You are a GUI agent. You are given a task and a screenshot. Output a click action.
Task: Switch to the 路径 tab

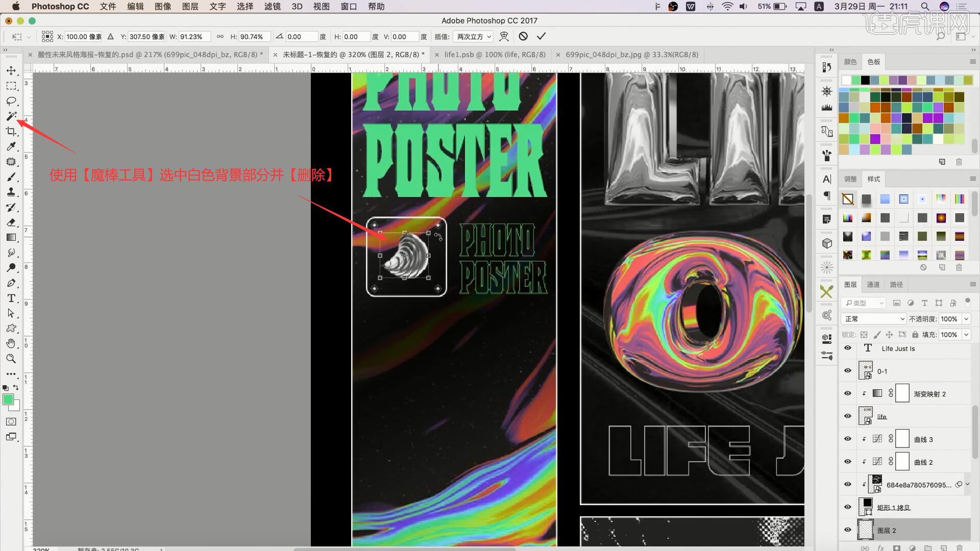pyautogui.click(x=896, y=285)
